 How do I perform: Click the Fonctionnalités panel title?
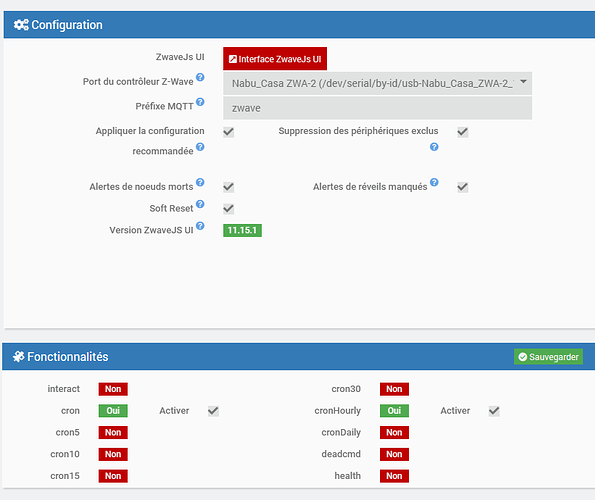click(x=68, y=357)
